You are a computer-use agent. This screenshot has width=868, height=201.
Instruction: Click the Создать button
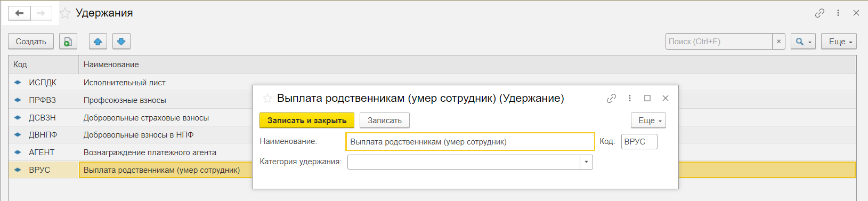pyautogui.click(x=31, y=41)
